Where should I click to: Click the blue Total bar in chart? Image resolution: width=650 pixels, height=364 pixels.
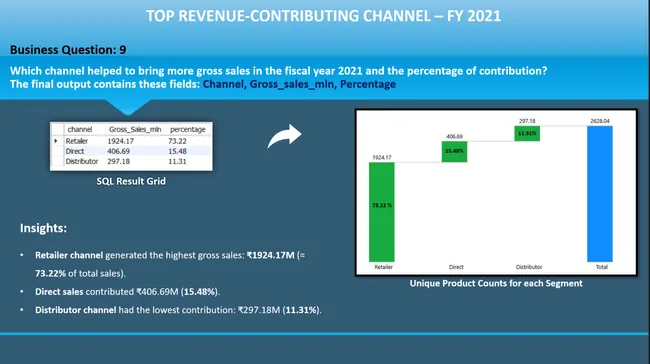[600, 194]
